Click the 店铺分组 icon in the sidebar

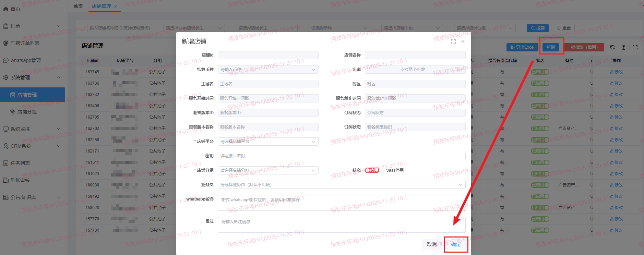[13, 112]
